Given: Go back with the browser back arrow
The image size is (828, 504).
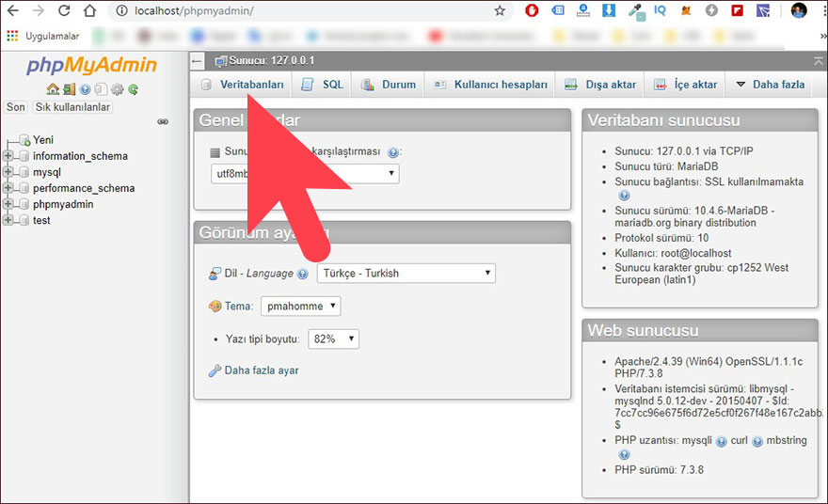Looking at the screenshot, I should pyautogui.click(x=12, y=10).
